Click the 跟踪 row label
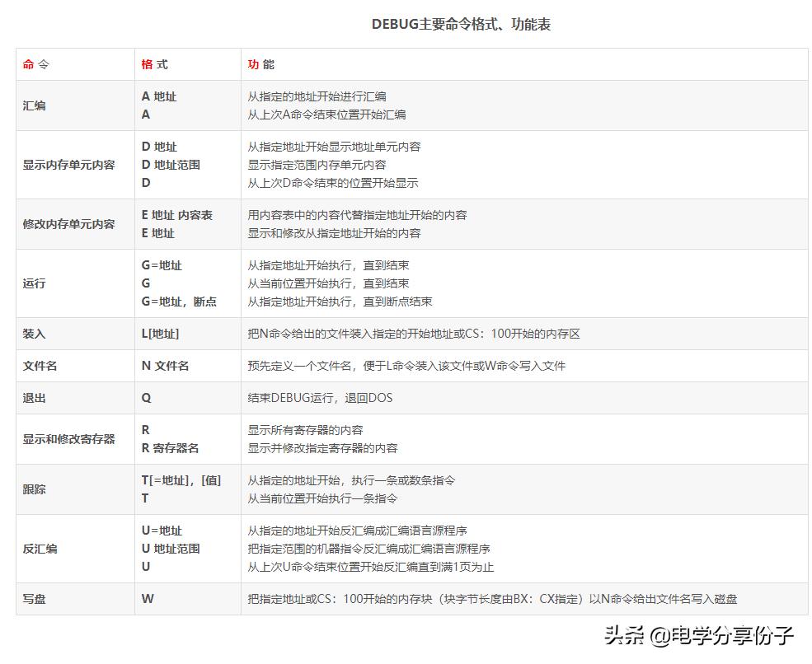 point(34,489)
